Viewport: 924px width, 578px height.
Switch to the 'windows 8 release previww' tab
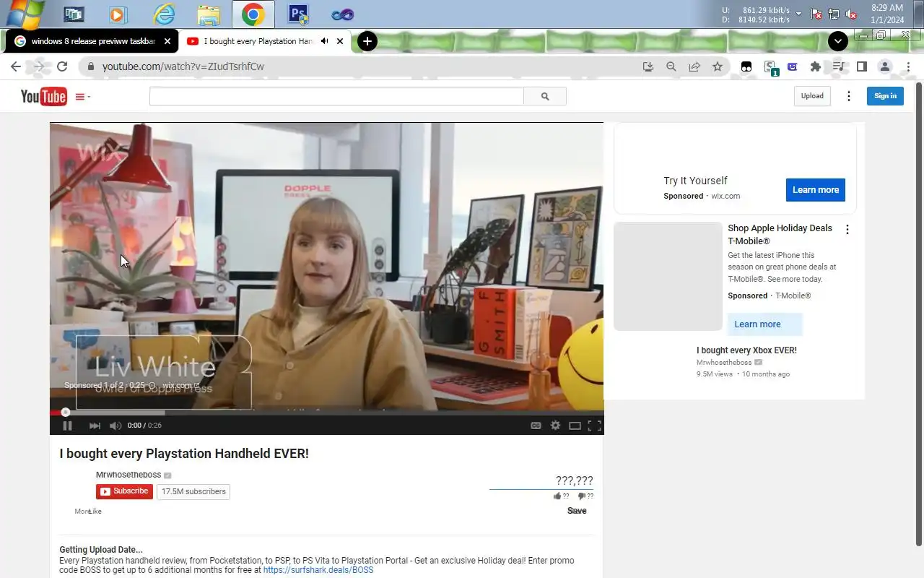[91, 41]
